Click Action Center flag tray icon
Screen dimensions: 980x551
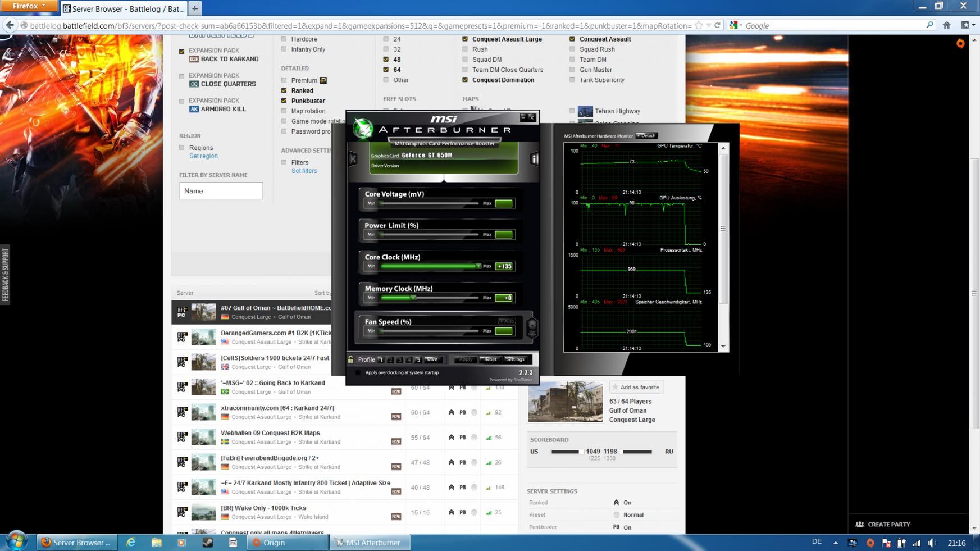coord(886,543)
